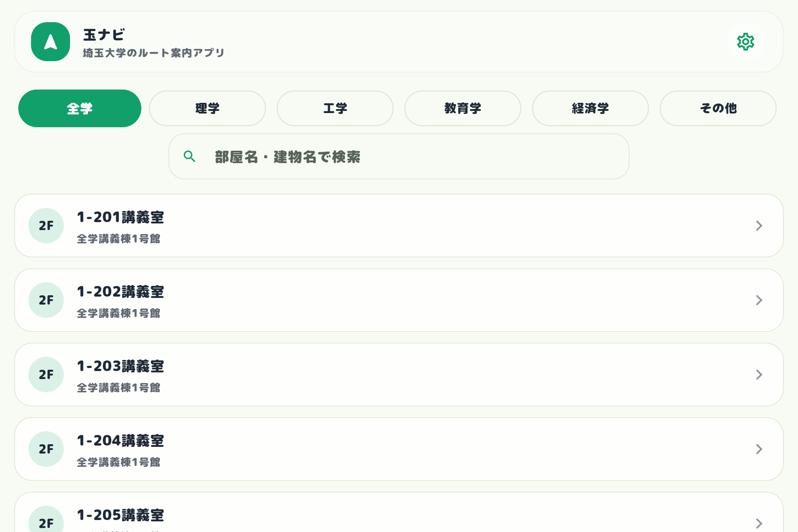Click the 玉ナビ navigation arrow logo
The height and width of the screenshot is (532, 798).
tap(50, 42)
